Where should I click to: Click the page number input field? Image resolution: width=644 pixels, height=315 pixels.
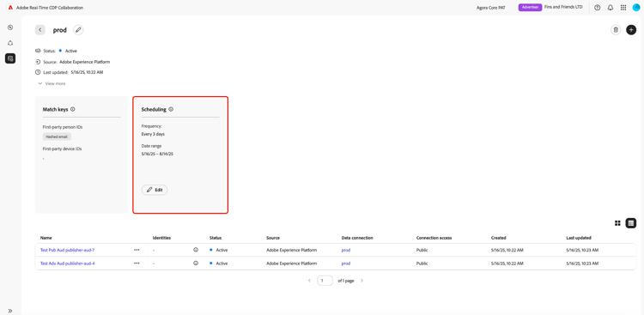[325, 281]
